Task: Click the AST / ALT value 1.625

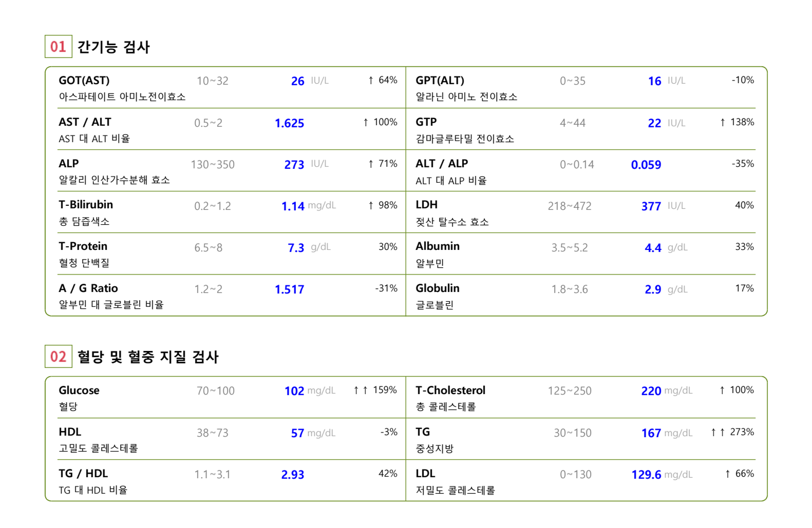Action: pos(289,123)
